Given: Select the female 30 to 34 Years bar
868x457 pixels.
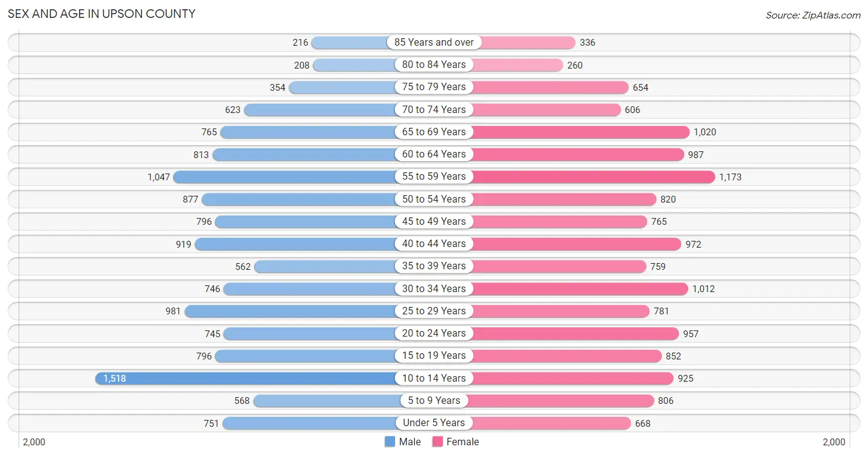Looking at the screenshot, I should point(577,288).
